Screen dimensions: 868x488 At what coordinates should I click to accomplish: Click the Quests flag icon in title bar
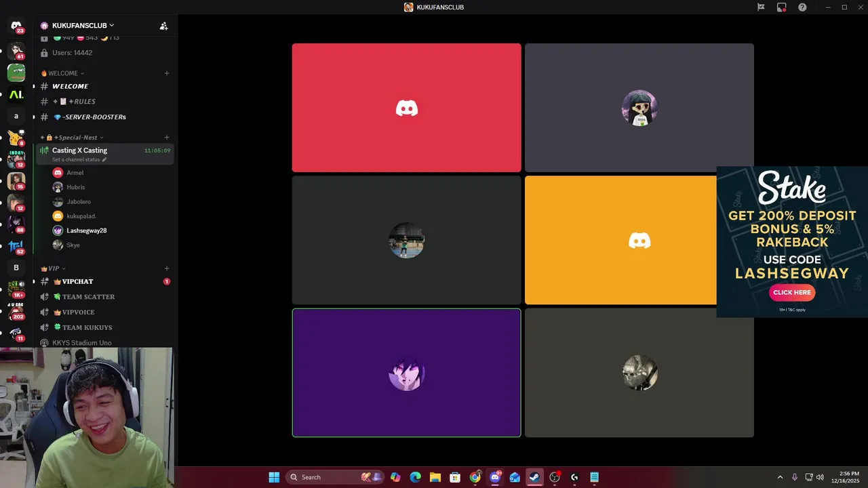pyautogui.click(x=761, y=7)
